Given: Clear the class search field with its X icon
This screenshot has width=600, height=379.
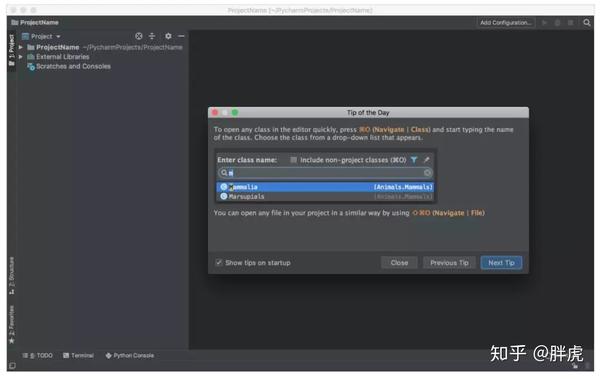Looking at the screenshot, I should [427, 173].
